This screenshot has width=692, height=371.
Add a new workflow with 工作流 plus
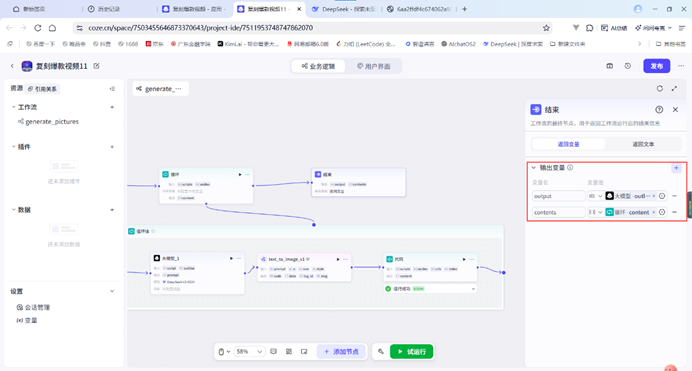(x=112, y=107)
